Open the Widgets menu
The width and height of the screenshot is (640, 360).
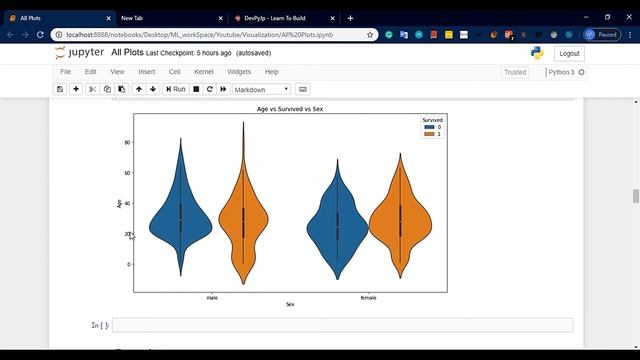tap(239, 72)
